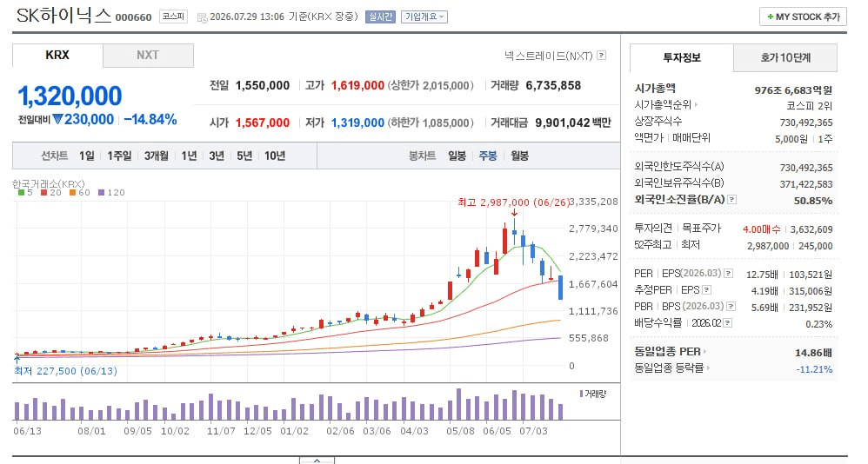Click the help icon next to 넥스트레이드(NXT)
868x464 pixels.
602,56
